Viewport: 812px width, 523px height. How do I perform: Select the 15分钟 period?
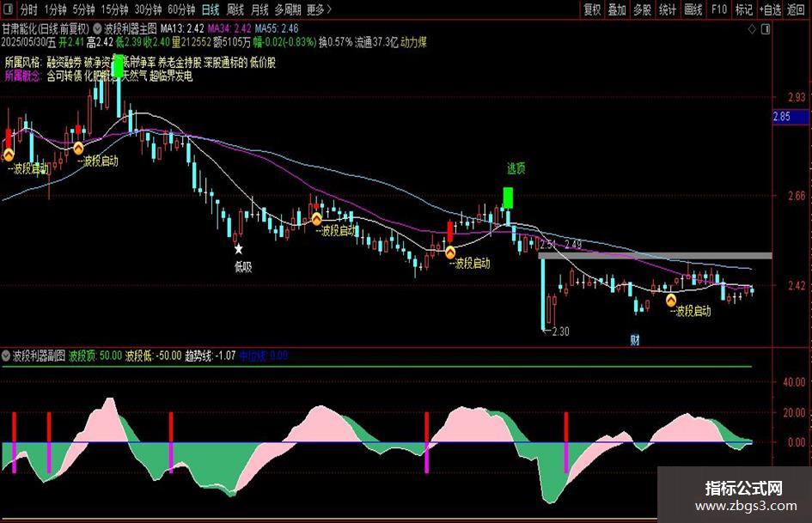tap(114, 9)
